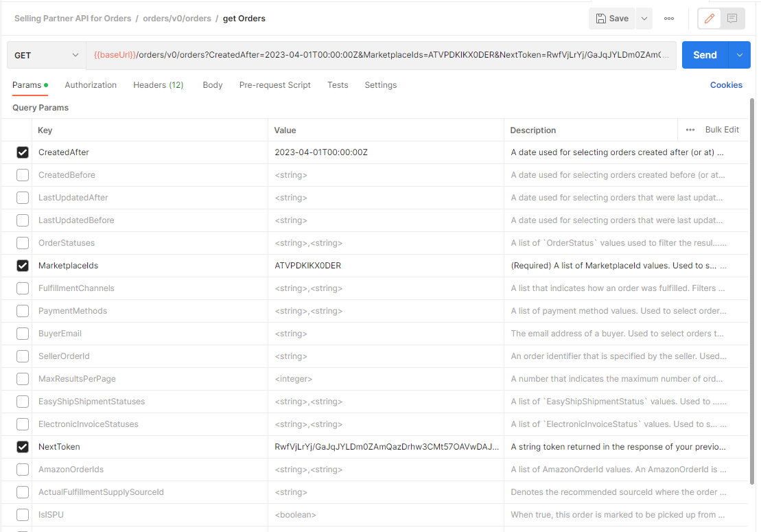The height and width of the screenshot is (532, 761).
Task: Click the edit request pencil icon
Action: [709, 19]
